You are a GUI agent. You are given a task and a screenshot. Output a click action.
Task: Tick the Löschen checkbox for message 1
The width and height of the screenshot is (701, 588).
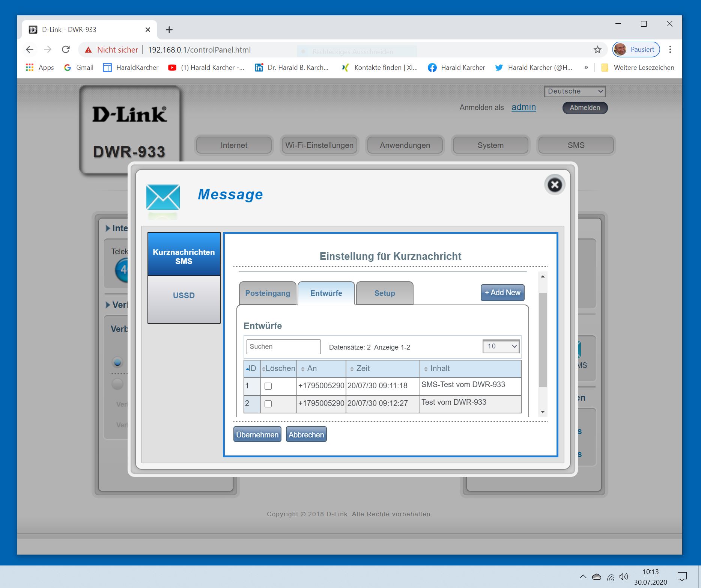[268, 386]
